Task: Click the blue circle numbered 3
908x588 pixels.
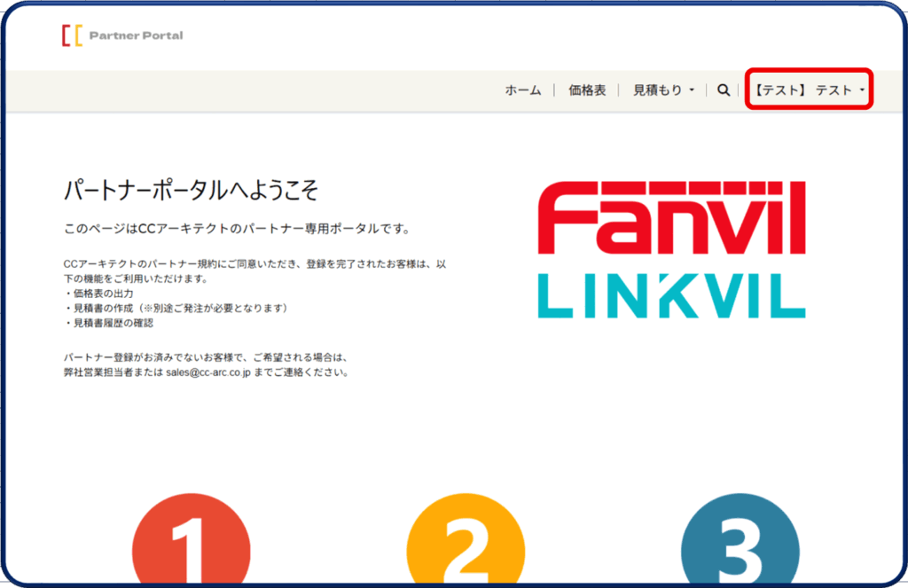Action: click(x=740, y=538)
